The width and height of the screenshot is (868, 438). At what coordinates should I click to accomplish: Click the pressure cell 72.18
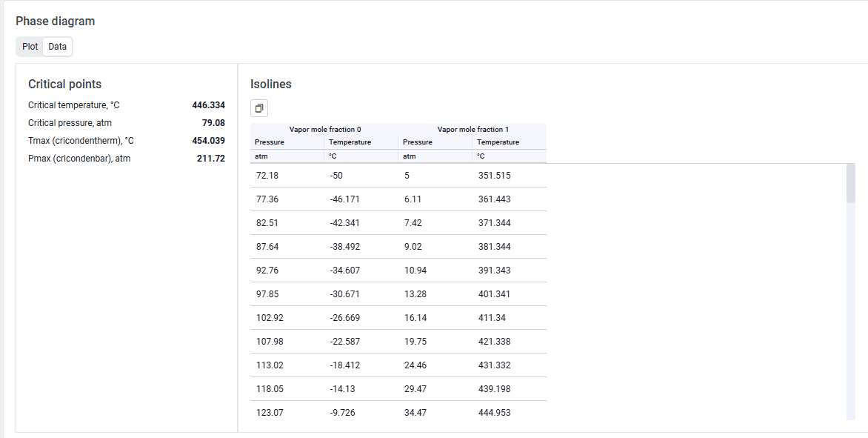point(287,176)
